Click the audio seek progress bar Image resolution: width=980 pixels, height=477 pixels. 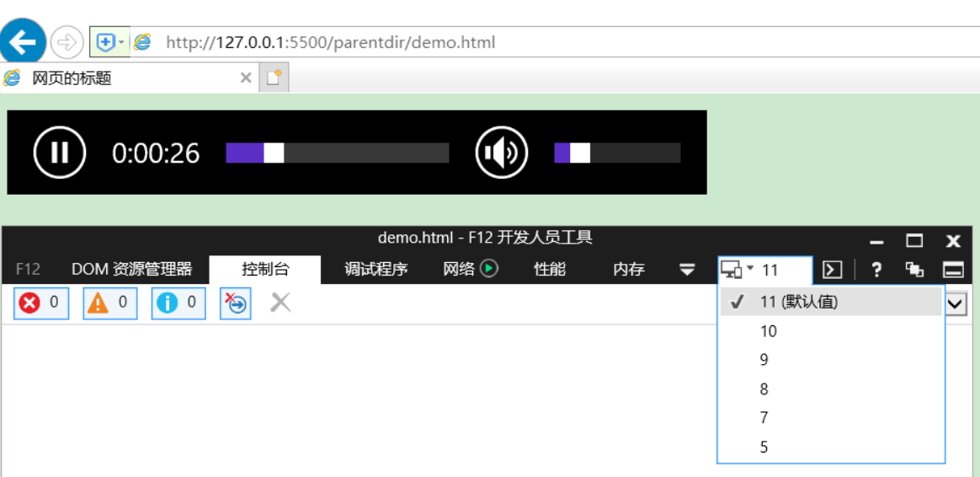[x=338, y=153]
